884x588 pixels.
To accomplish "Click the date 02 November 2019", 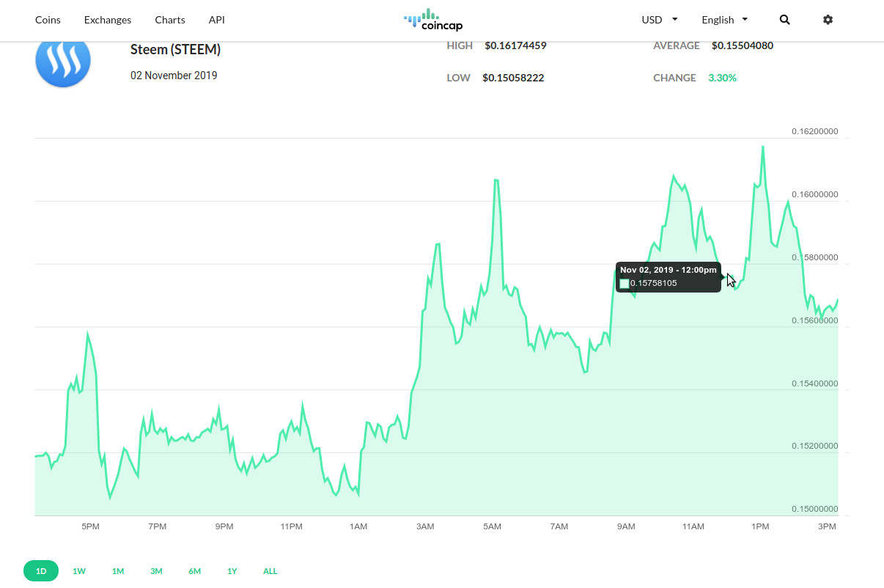I will (174, 76).
